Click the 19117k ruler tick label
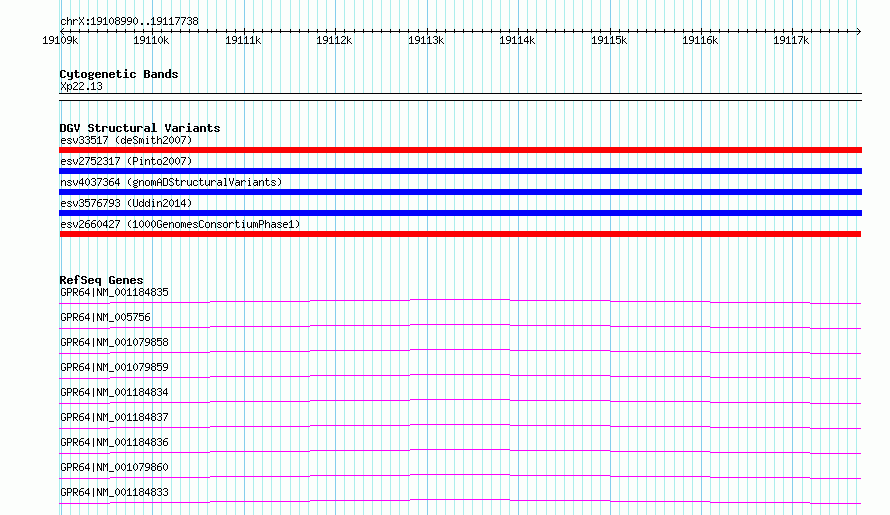890x515 pixels. [x=791, y=40]
